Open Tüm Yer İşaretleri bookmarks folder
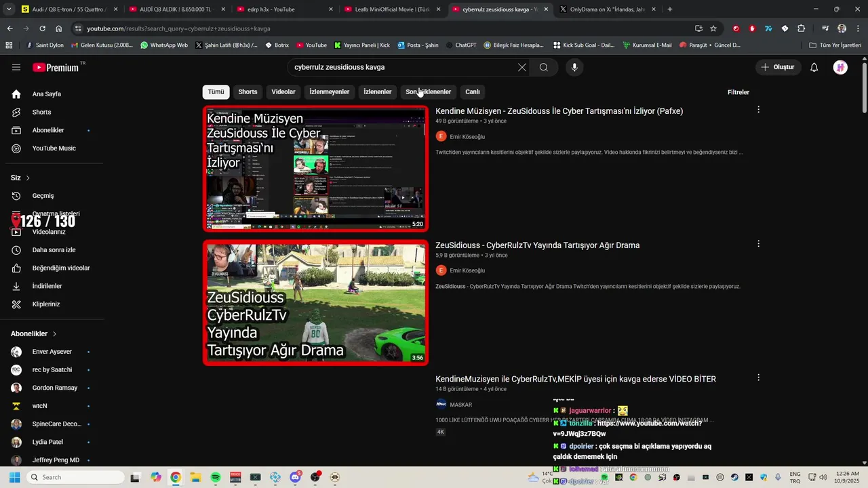Image resolution: width=868 pixels, height=488 pixels. (835, 45)
